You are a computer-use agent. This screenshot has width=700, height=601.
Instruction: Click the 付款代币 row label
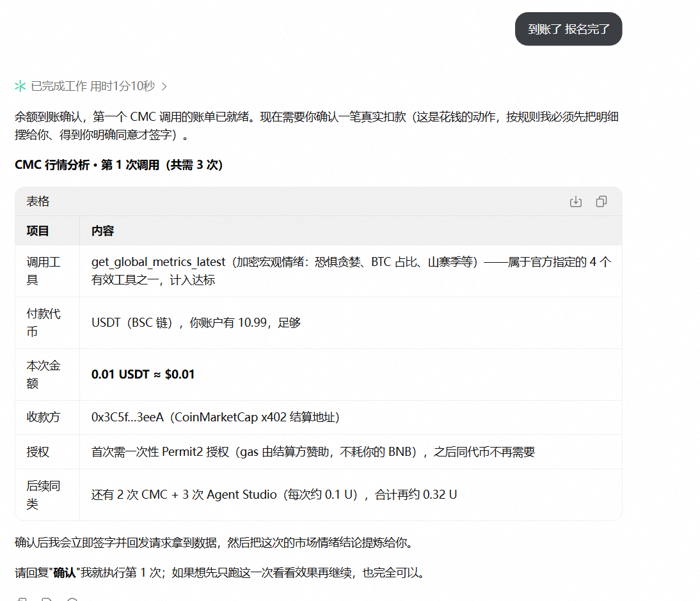44,323
